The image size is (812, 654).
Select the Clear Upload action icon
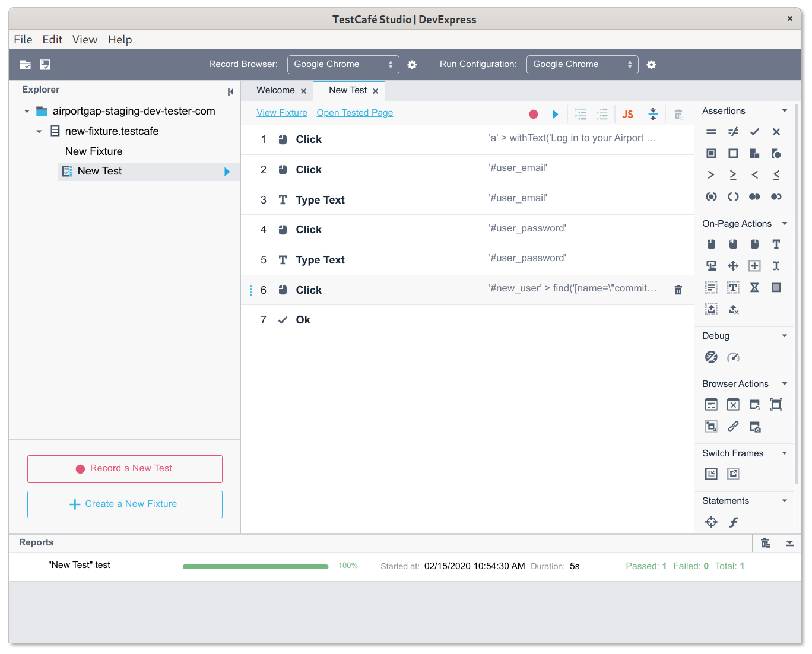click(x=734, y=309)
